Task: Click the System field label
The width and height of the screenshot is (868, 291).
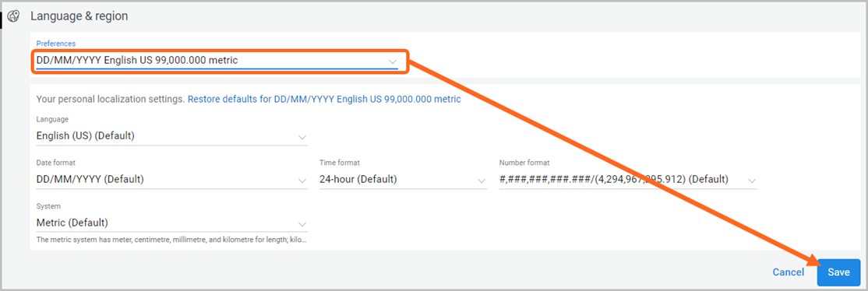Action: click(x=48, y=206)
